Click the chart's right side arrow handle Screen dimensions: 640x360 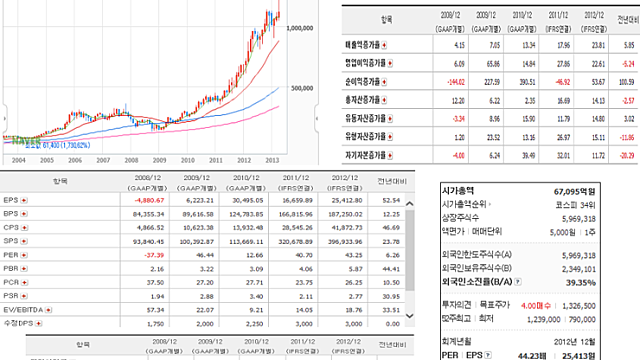[x=317, y=118]
